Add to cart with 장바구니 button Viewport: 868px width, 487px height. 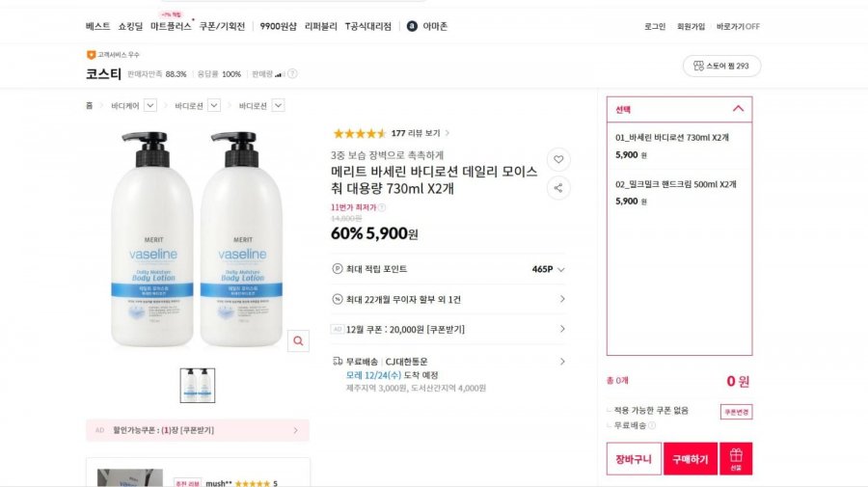(634, 459)
